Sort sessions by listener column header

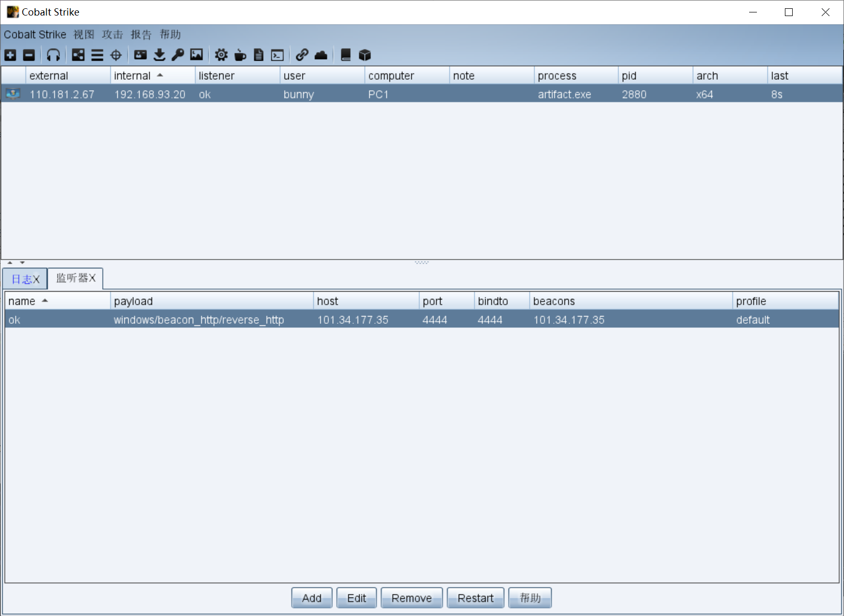[237, 76]
